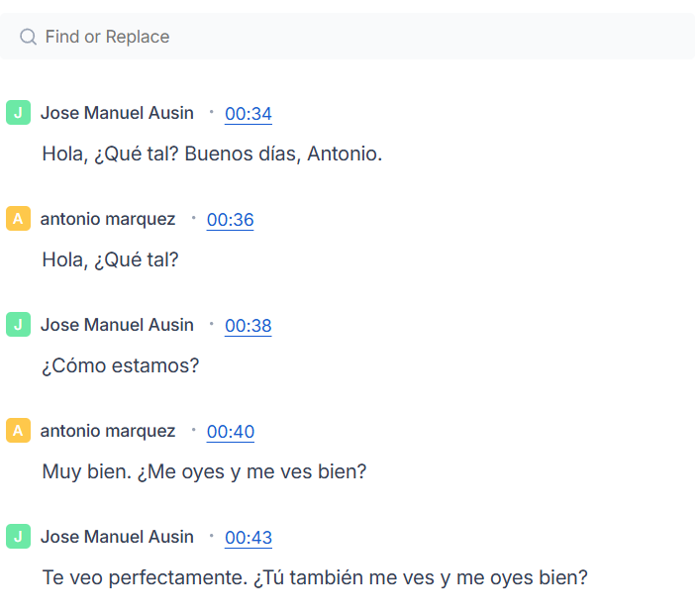The width and height of the screenshot is (699, 616).
Task: Click the green J avatar beside timestamp 00:43
Action: pos(18,537)
